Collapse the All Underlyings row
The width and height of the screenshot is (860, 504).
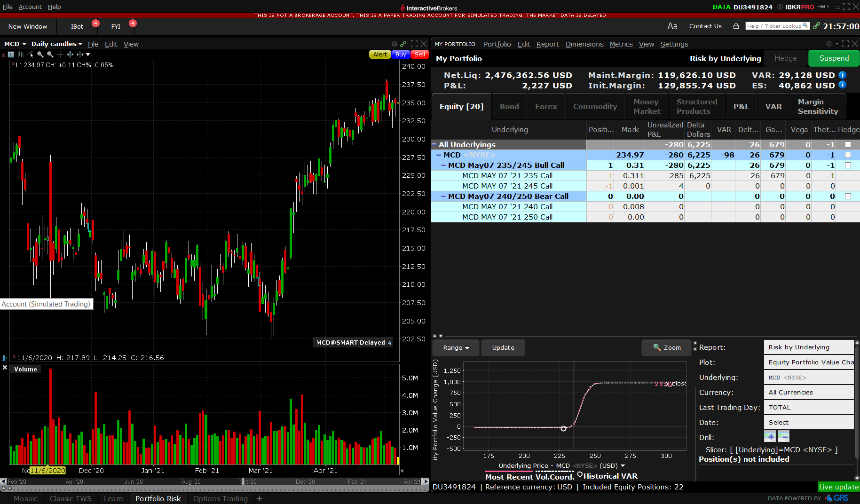point(434,144)
